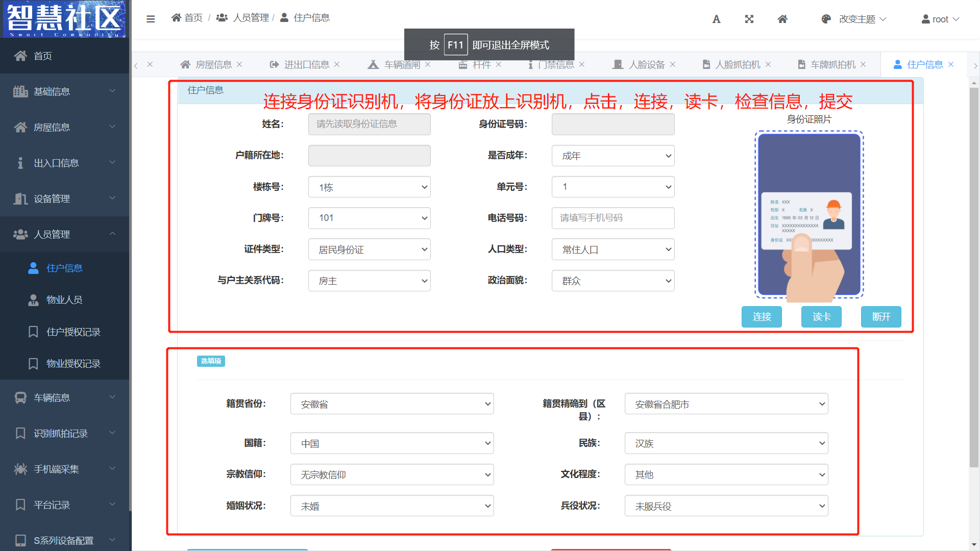Click the palette icon beside 改变主题
Viewport: 980px width, 551px height.
click(x=826, y=19)
